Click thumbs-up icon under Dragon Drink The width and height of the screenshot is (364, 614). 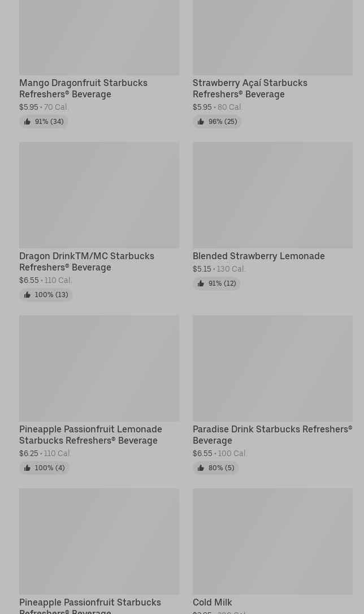[27, 295]
